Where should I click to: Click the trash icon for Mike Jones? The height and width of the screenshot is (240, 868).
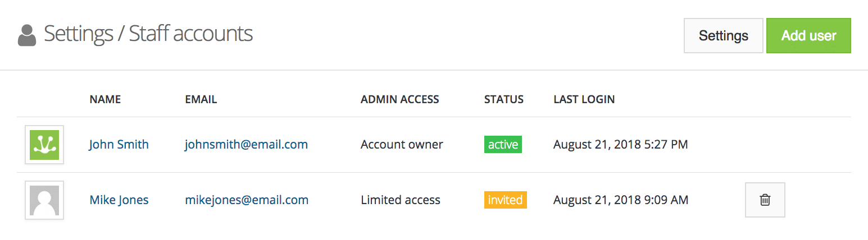(x=765, y=200)
